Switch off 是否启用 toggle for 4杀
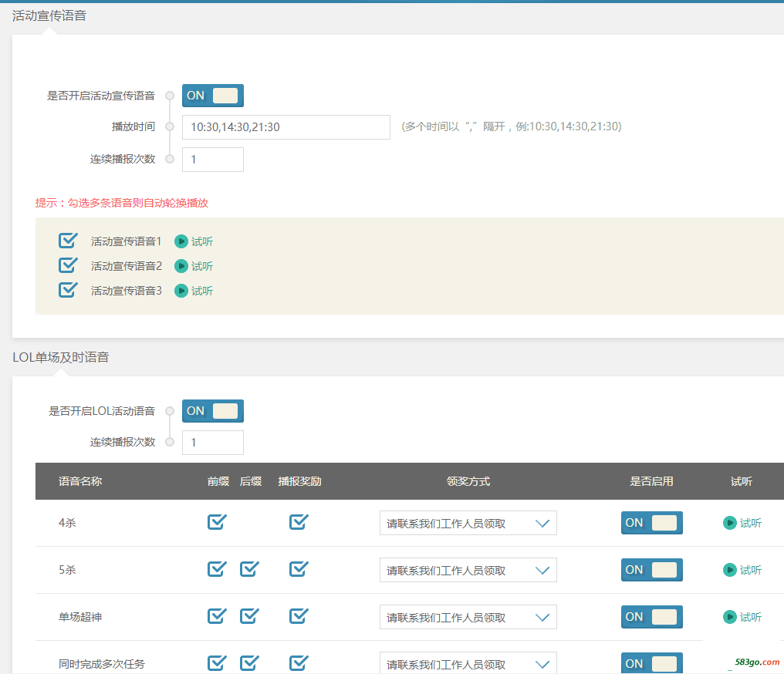 point(652,523)
